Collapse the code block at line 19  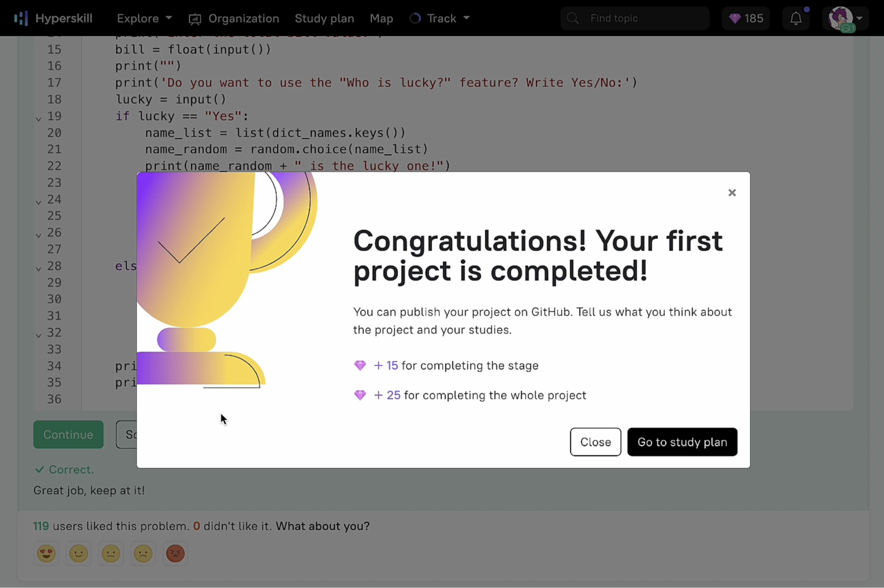click(38, 118)
